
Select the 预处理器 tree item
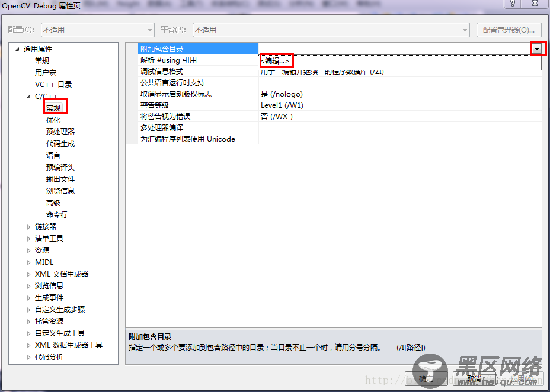tap(60, 131)
